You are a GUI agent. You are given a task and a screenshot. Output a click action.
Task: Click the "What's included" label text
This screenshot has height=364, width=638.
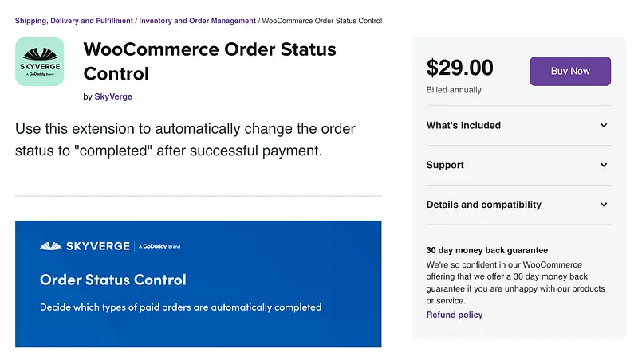point(463,125)
